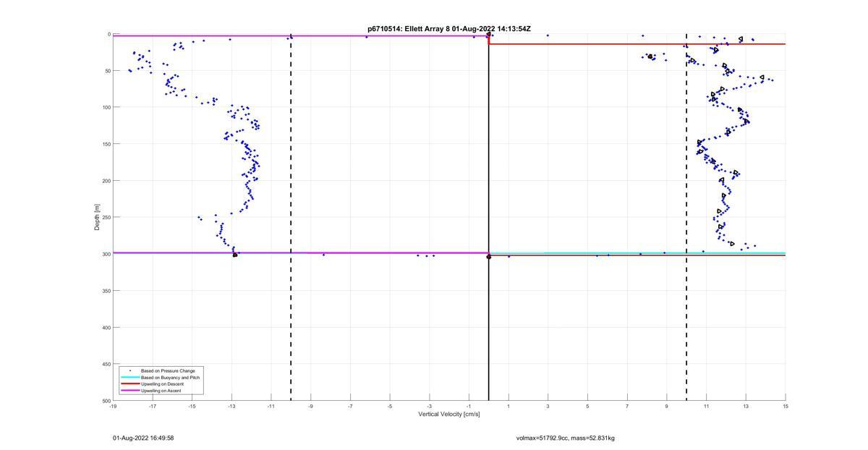868x450 pixels.
Task: Click the positive velocity tick label "15"
Action: (x=786, y=406)
